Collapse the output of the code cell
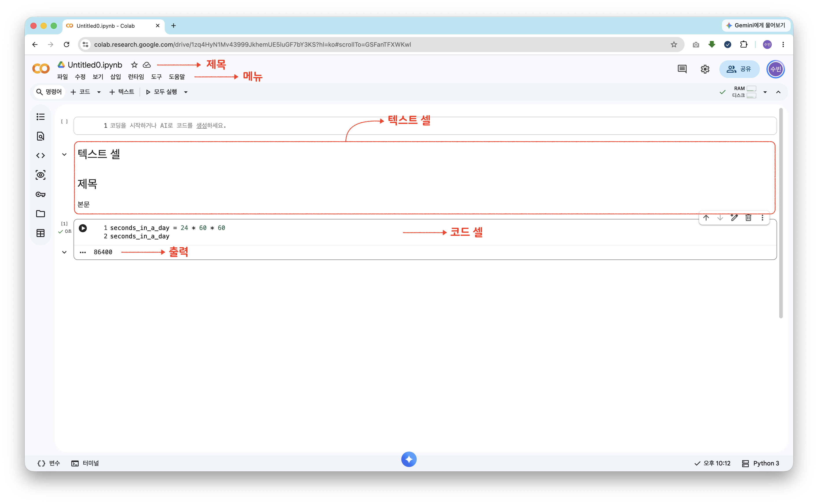 pos(64,252)
